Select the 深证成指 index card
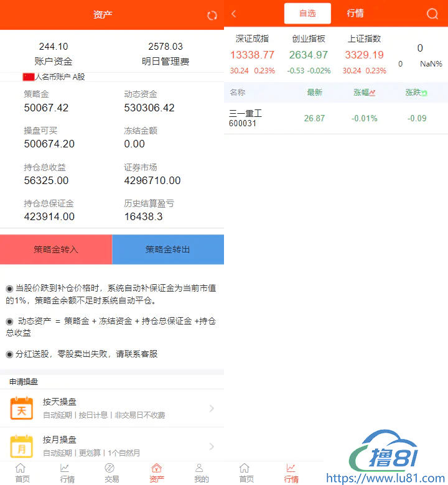 click(x=252, y=55)
